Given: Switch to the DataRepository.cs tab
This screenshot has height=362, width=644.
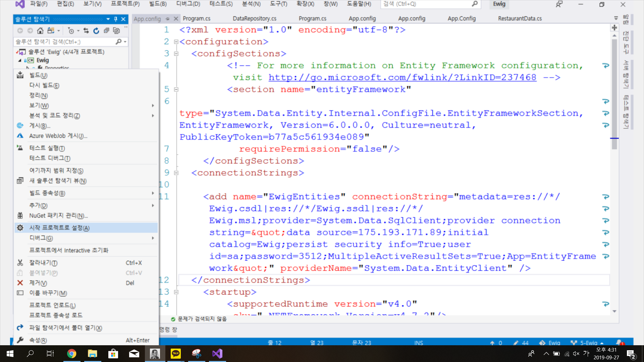Looking at the screenshot, I should point(254,19).
